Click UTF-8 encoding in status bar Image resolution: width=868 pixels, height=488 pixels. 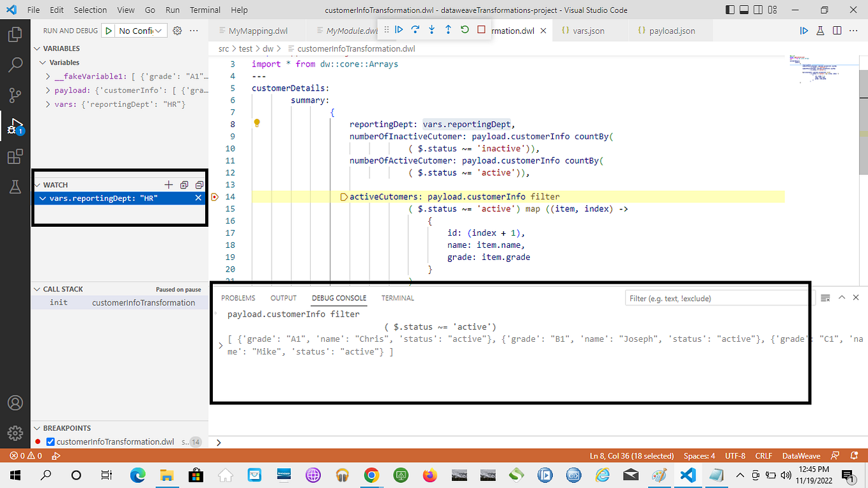(734, 455)
